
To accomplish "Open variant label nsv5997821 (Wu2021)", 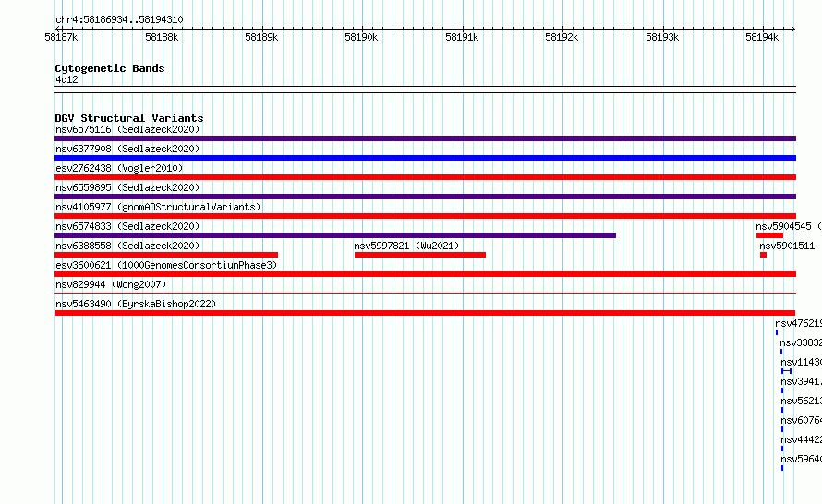I will pyautogui.click(x=406, y=246).
